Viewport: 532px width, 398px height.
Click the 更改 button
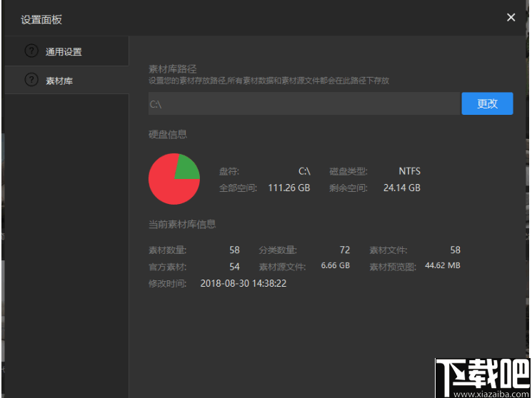click(487, 103)
